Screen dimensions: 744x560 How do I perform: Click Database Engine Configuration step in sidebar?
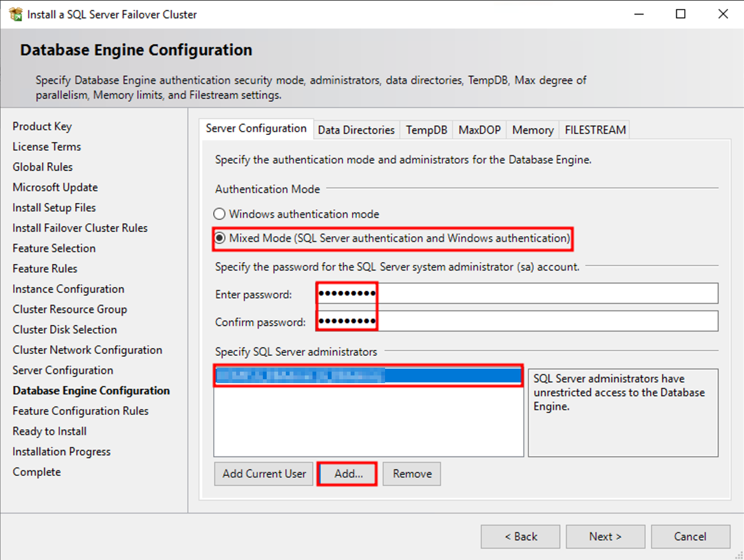[91, 391]
